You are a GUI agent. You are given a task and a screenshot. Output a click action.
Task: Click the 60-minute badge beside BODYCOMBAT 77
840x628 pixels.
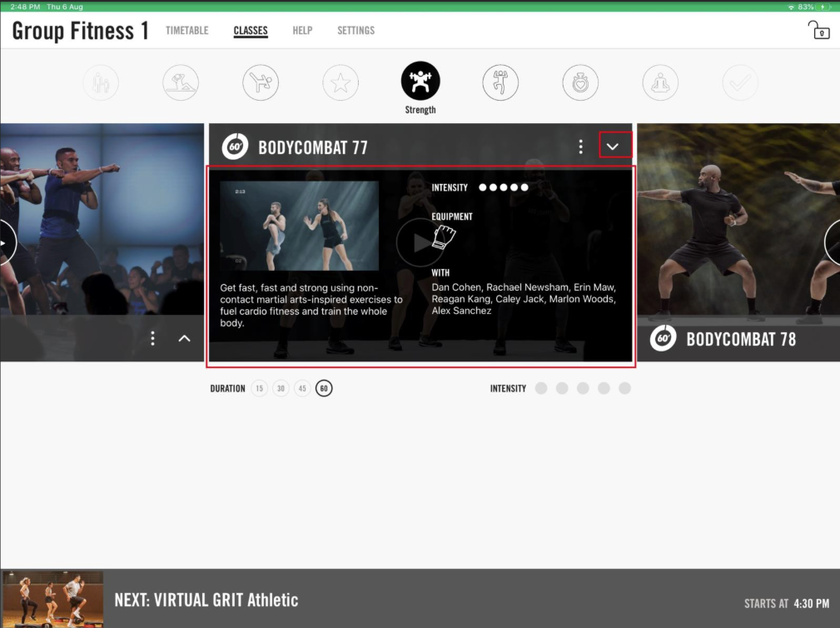(x=235, y=147)
